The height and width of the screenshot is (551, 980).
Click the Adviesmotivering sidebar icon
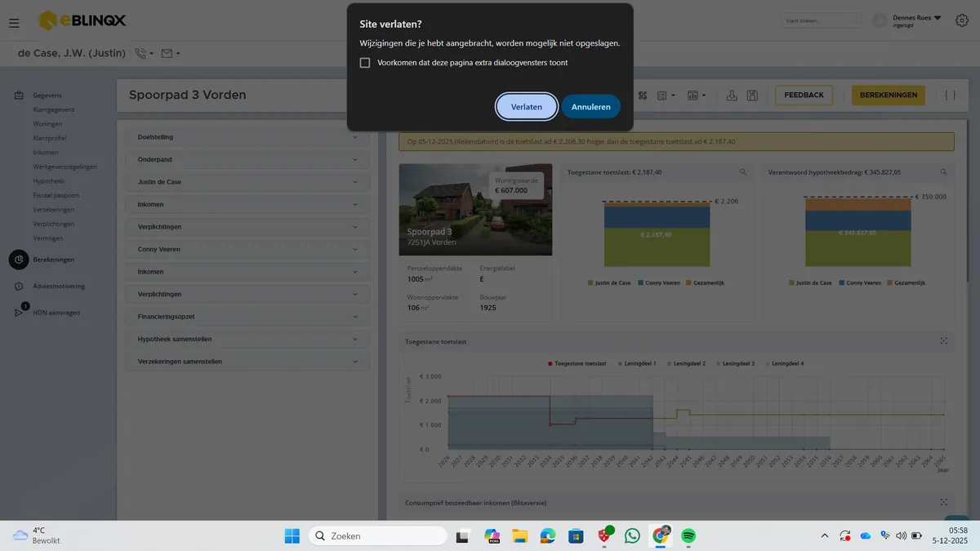tap(19, 287)
